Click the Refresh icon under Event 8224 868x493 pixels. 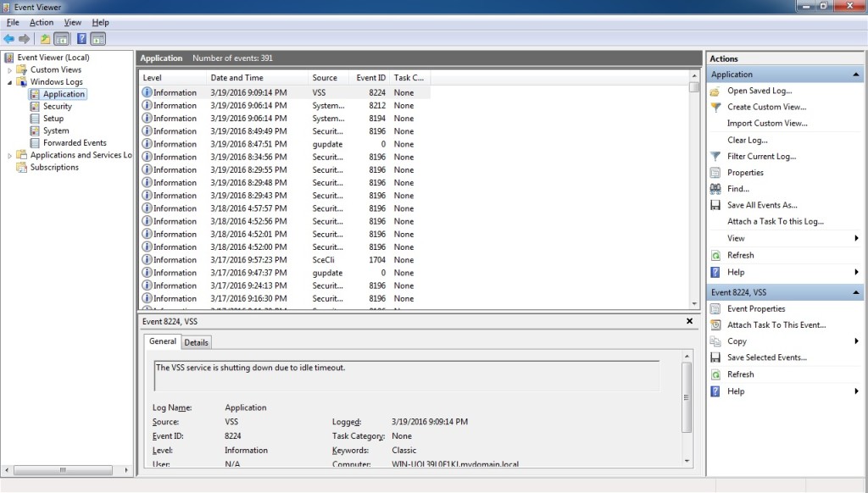(x=715, y=374)
